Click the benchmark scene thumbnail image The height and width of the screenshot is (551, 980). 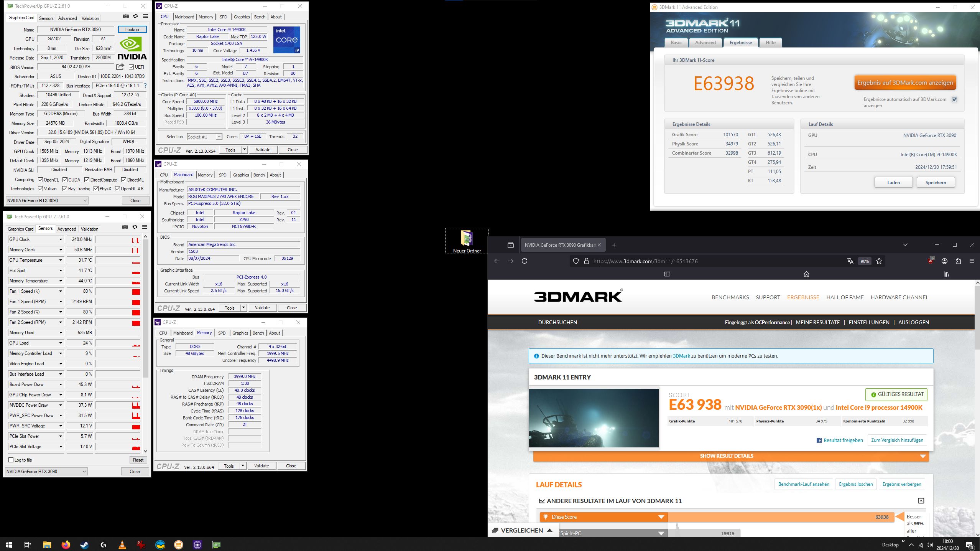click(594, 418)
